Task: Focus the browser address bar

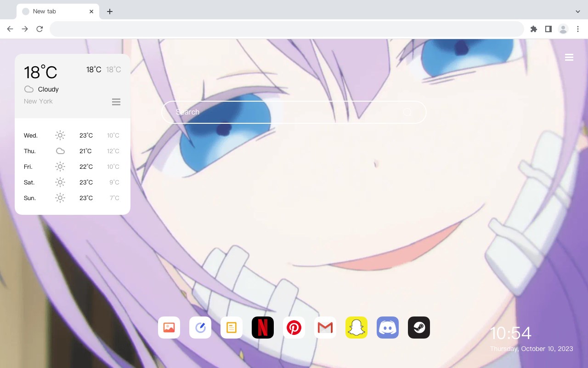Action: coord(287,29)
